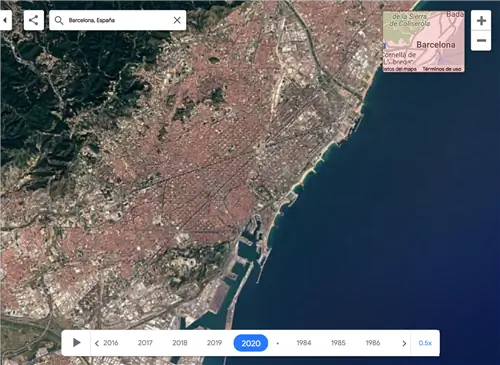Select year 2018 on timeline
The height and width of the screenshot is (365, 500).
pyautogui.click(x=180, y=343)
